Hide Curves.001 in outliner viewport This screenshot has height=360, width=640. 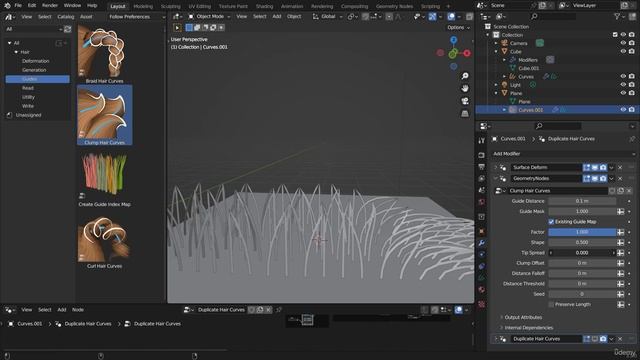(x=623, y=110)
